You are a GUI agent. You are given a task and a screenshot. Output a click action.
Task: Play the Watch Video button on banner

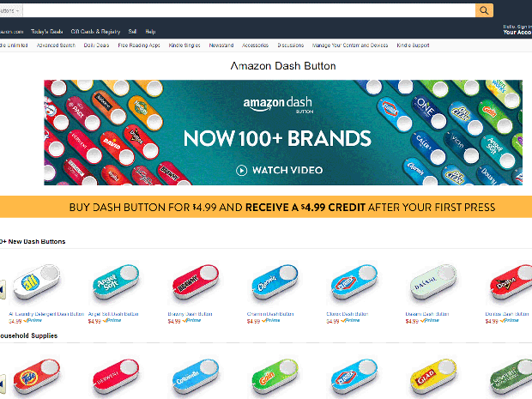coord(280,170)
